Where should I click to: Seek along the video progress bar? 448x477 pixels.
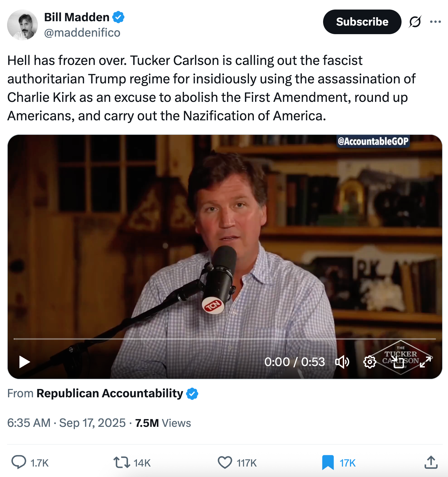coord(225,339)
